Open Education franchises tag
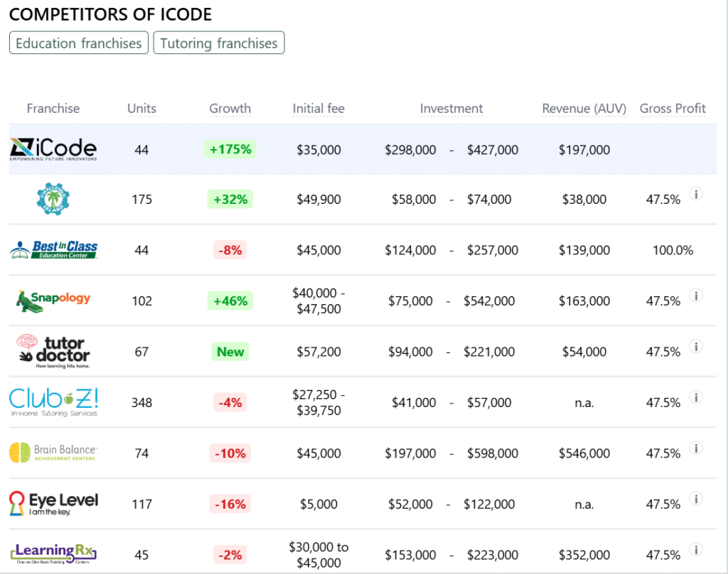The image size is (728, 574). (79, 43)
